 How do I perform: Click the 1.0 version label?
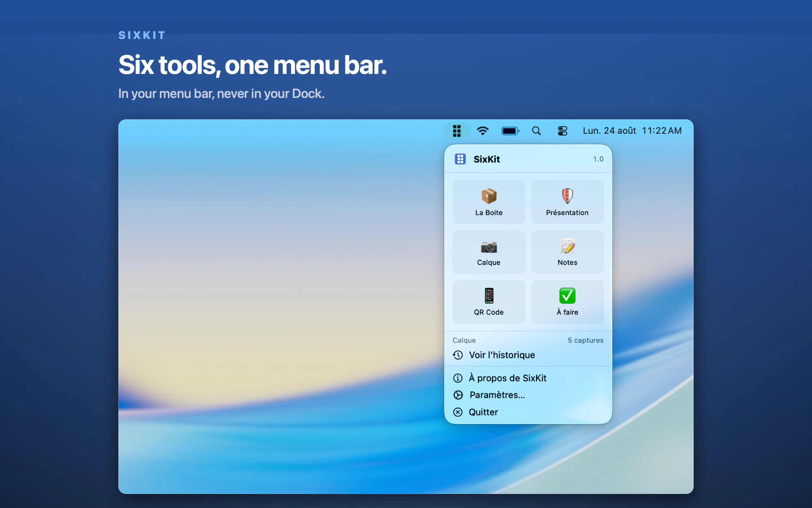coord(598,159)
